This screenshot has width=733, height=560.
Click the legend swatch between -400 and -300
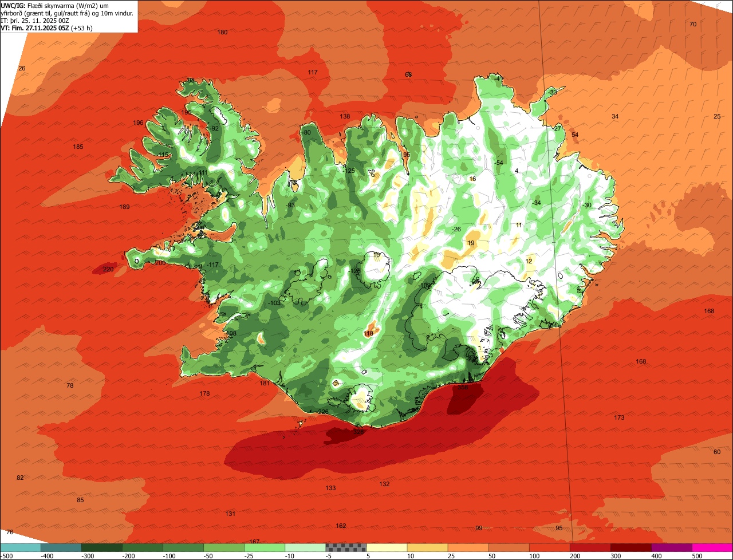pos(61,547)
